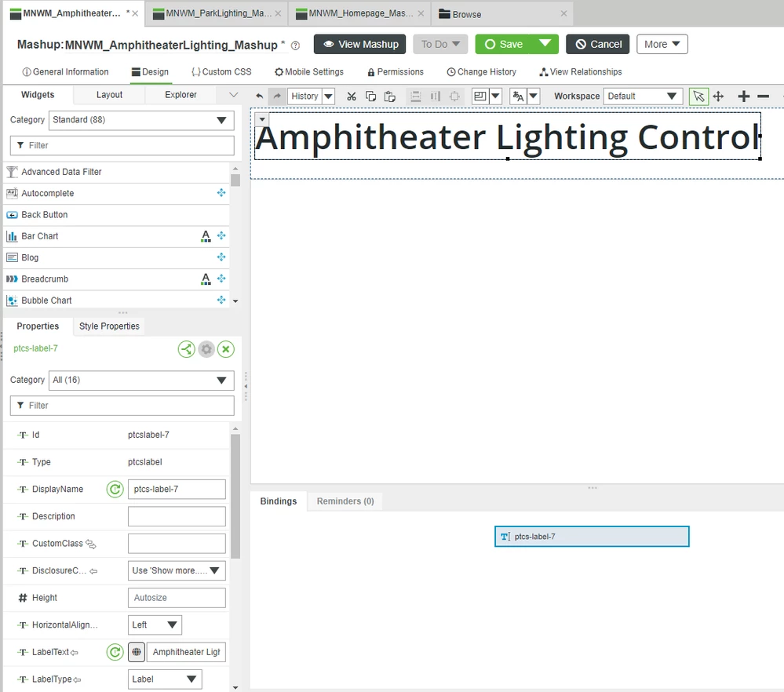The width and height of the screenshot is (784, 692).
Task: Switch to Style Properties tab
Action: tap(109, 326)
